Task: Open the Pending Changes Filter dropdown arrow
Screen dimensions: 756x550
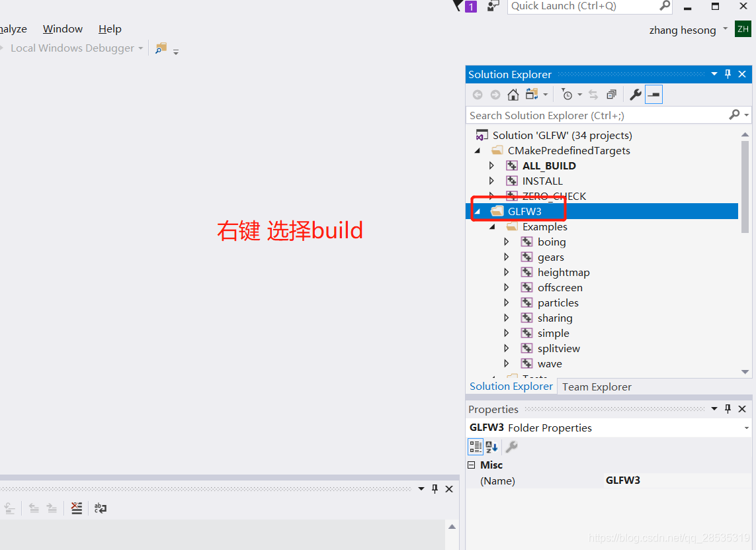Action: pos(579,95)
